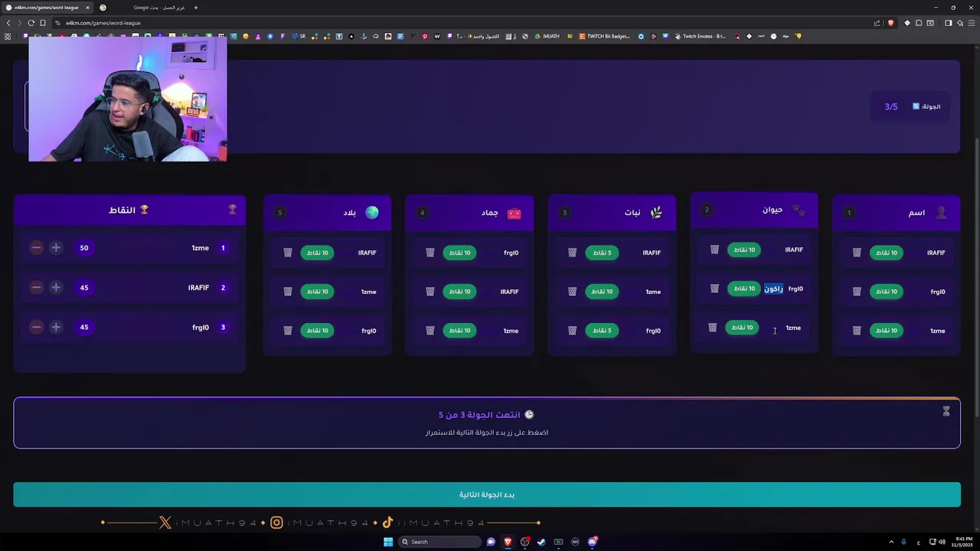The width and height of the screenshot is (980, 551).
Task: Click player name 1zme in the scoreboard
Action: (200, 248)
